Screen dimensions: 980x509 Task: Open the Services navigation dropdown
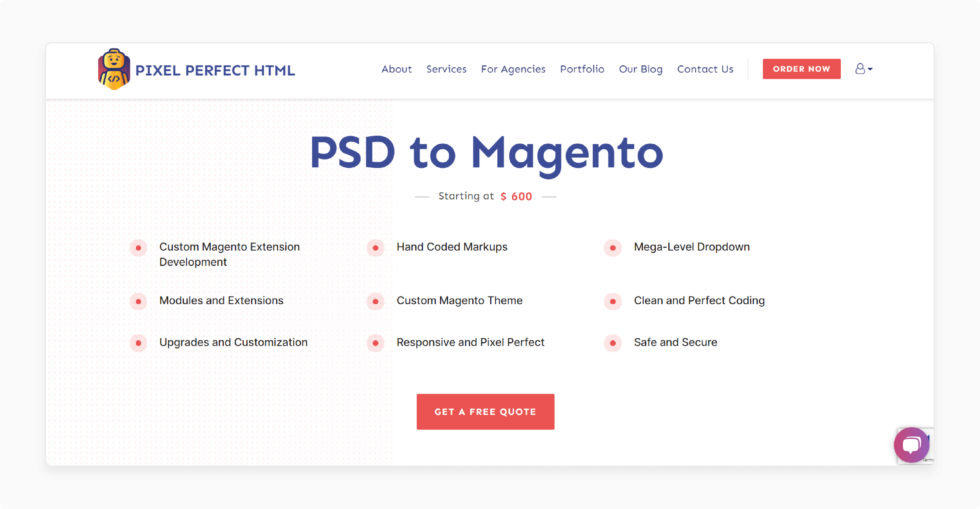(x=446, y=69)
